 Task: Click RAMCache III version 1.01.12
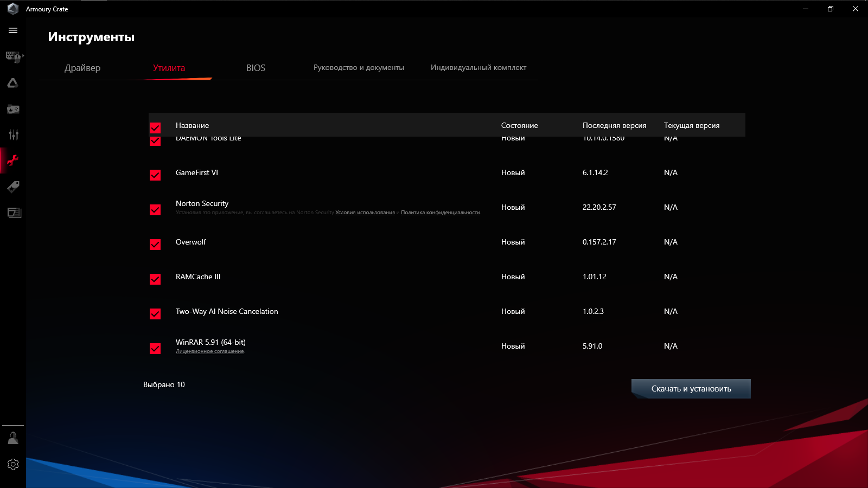point(595,277)
